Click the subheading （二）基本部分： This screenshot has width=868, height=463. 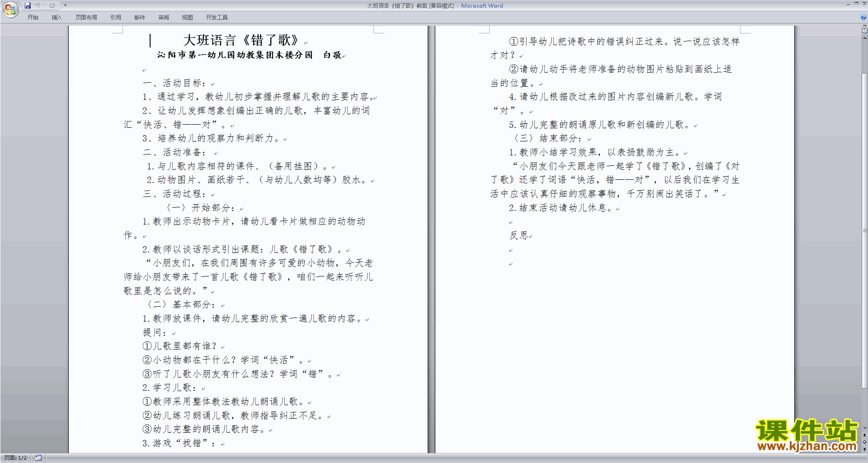(x=181, y=304)
